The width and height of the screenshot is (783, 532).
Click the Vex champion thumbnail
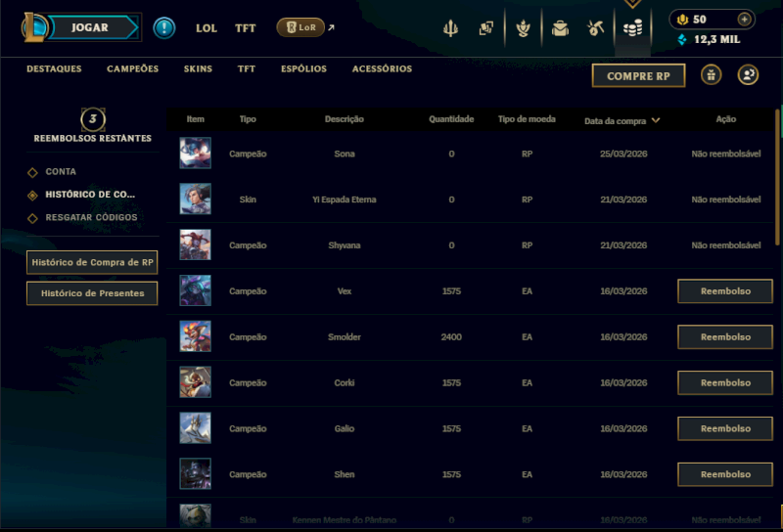pyautogui.click(x=195, y=291)
